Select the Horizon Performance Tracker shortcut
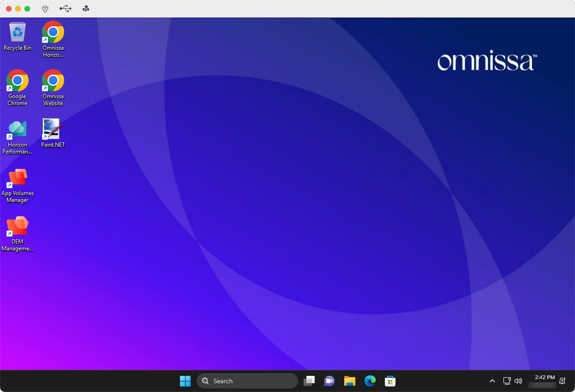 pyautogui.click(x=18, y=133)
